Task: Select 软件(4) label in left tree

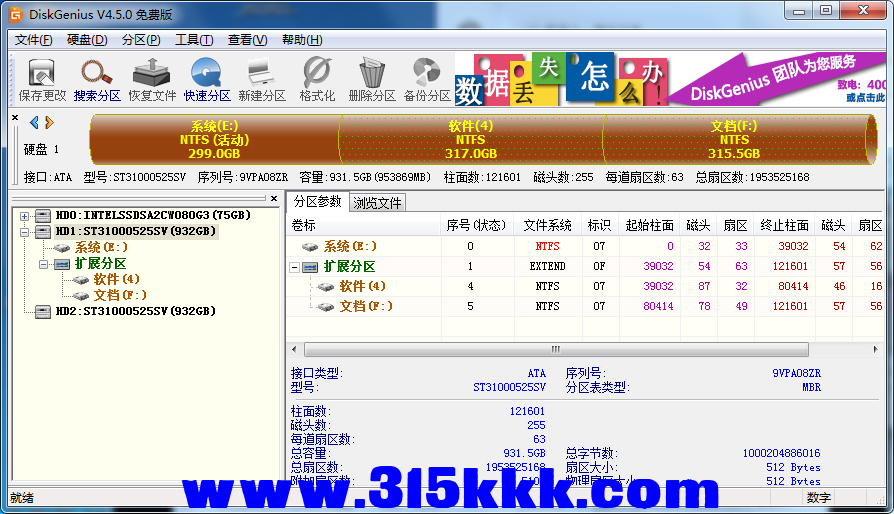Action: [x=116, y=279]
